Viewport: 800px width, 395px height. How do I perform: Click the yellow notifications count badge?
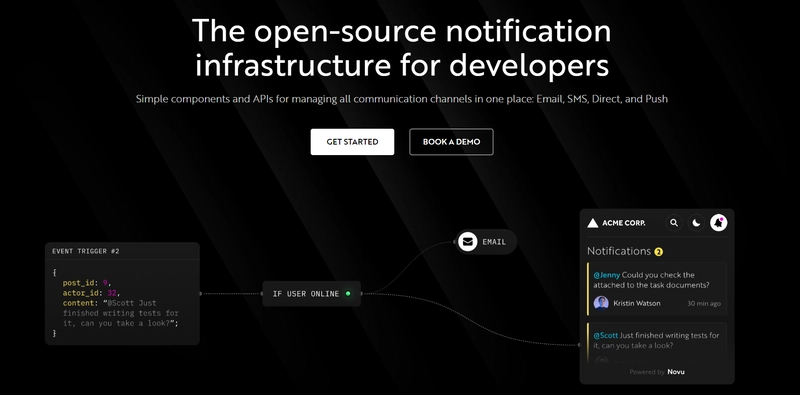(x=659, y=252)
